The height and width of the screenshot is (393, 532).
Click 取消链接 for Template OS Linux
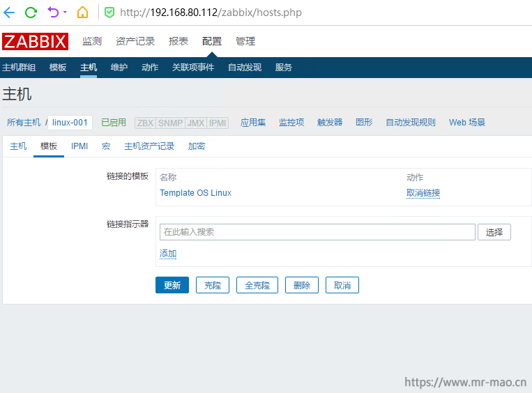click(x=423, y=193)
